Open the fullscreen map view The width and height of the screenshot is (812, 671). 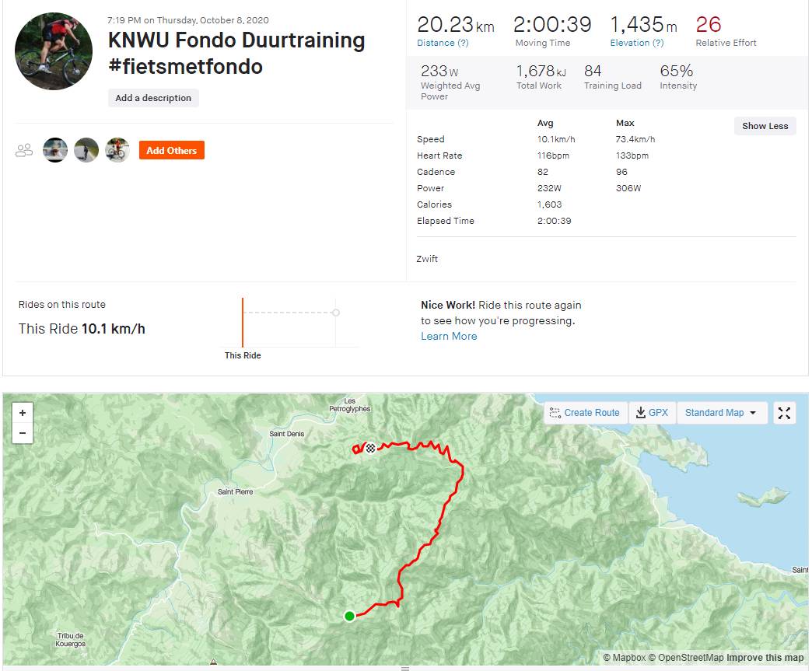784,413
